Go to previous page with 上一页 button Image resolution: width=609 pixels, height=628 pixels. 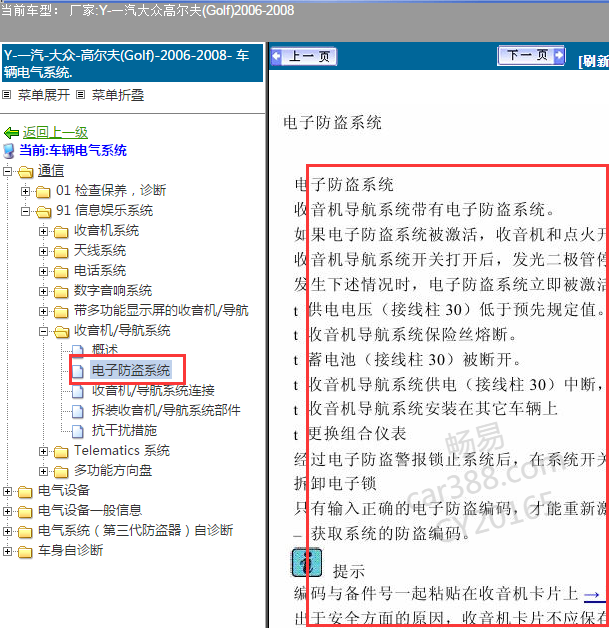[303, 56]
